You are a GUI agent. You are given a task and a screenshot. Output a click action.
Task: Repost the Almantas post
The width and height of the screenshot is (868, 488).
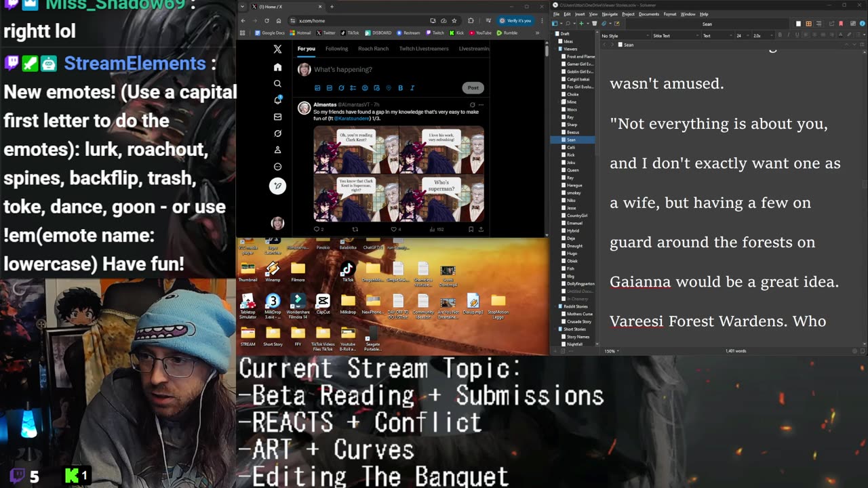[355, 229]
